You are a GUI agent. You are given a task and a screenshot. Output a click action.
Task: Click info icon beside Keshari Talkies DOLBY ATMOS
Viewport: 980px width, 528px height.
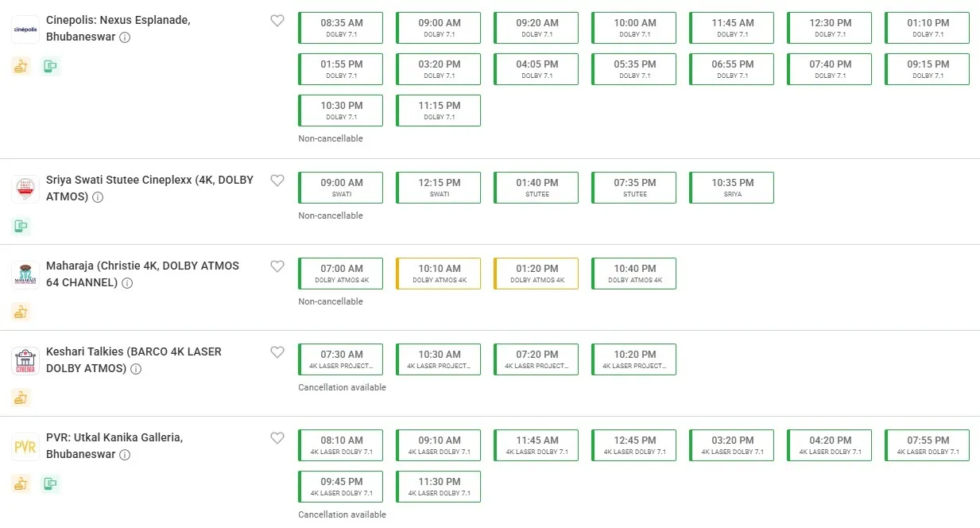(x=136, y=369)
